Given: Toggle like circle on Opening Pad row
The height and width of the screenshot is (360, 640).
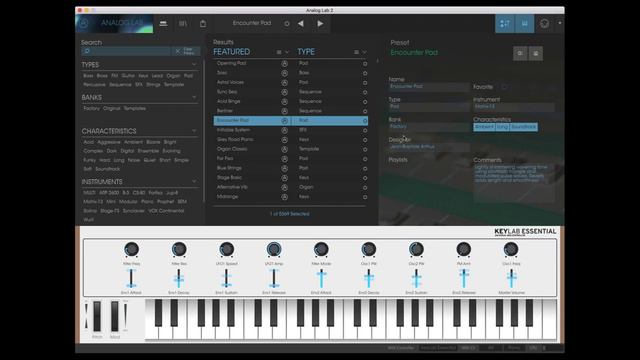Looking at the screenshot, I should [x=365, y=64].
